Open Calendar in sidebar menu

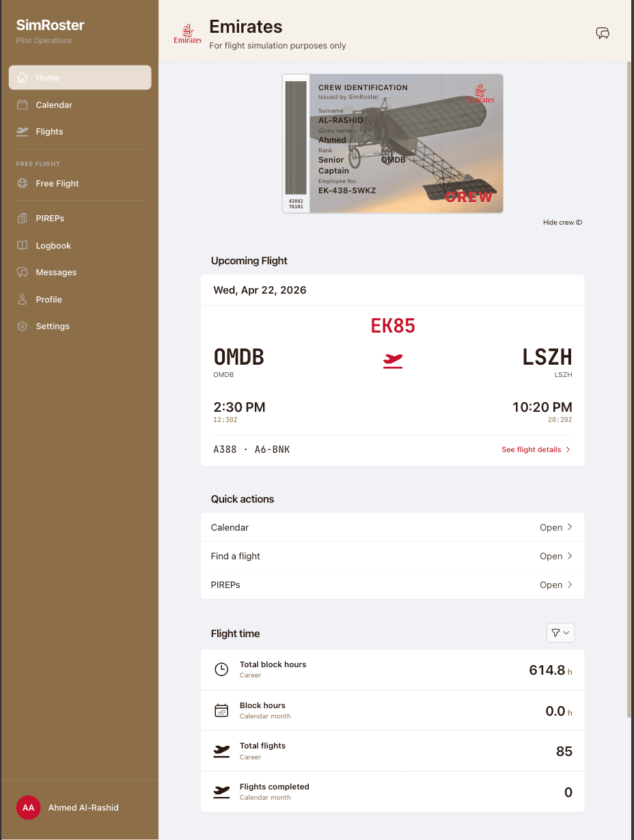point(80,104)
